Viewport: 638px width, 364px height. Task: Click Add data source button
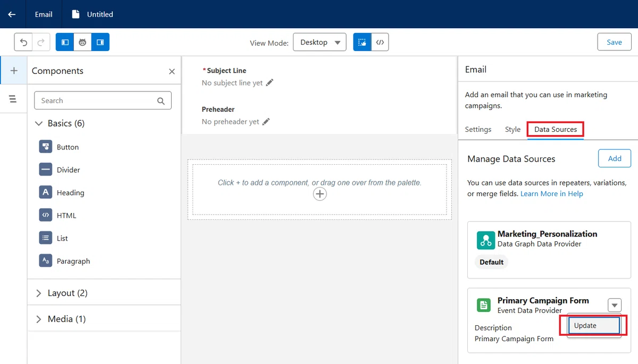615,158
